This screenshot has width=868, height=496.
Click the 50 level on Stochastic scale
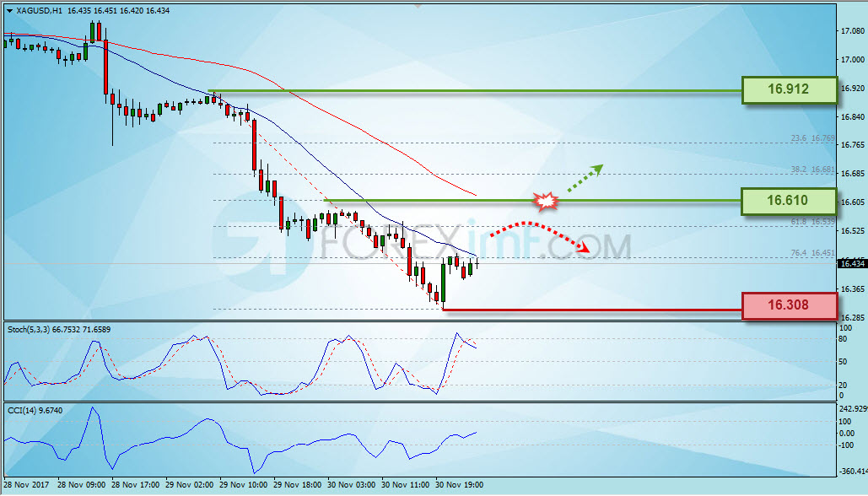(843, 362)
